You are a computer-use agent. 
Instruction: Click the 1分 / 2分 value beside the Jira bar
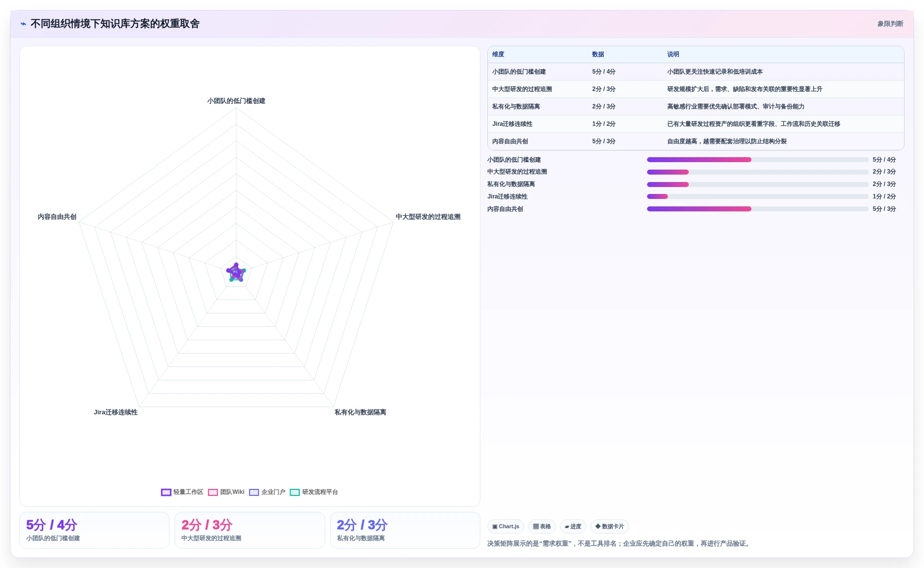tap(884, 196)
